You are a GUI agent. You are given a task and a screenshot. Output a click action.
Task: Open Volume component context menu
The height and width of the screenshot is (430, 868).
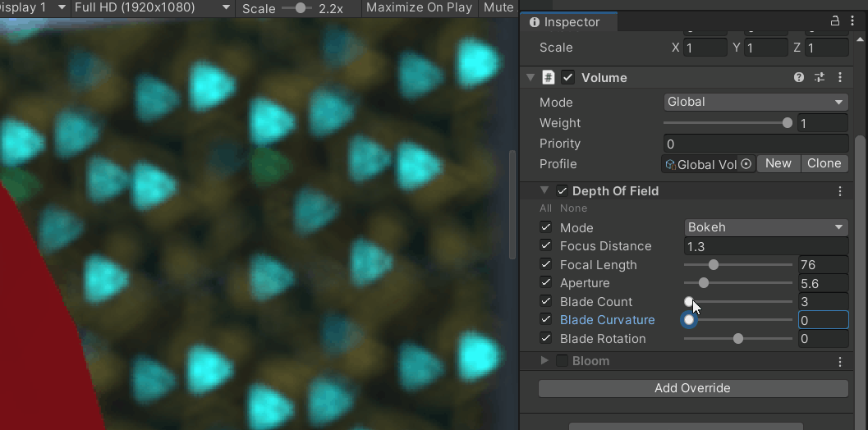click(840, 77)
